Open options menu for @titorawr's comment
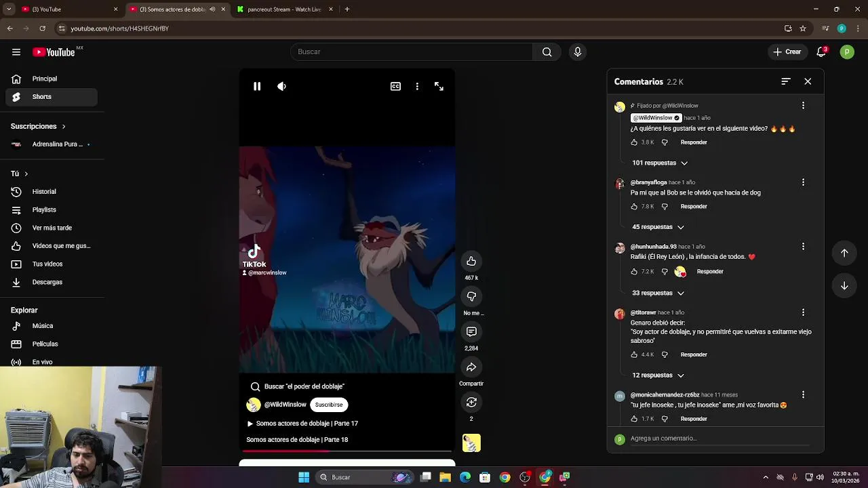The width and height of the screenshot is (868, 488). click(803, 312)
